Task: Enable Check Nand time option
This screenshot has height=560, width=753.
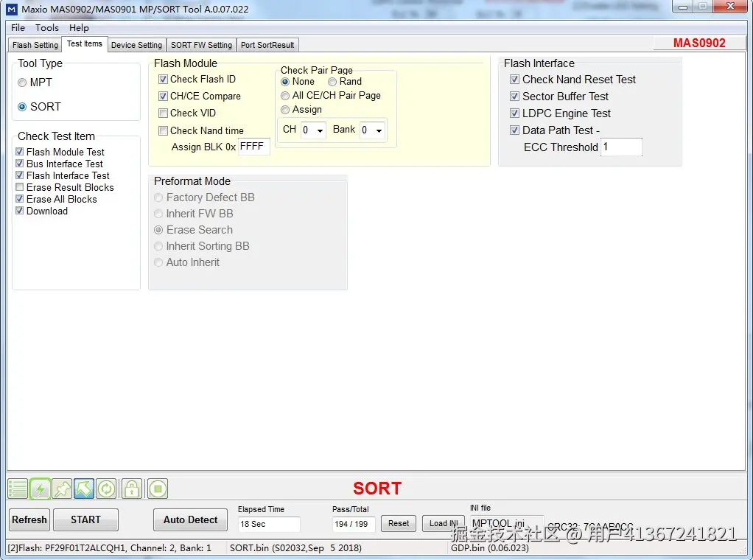Action: (164, 130)
